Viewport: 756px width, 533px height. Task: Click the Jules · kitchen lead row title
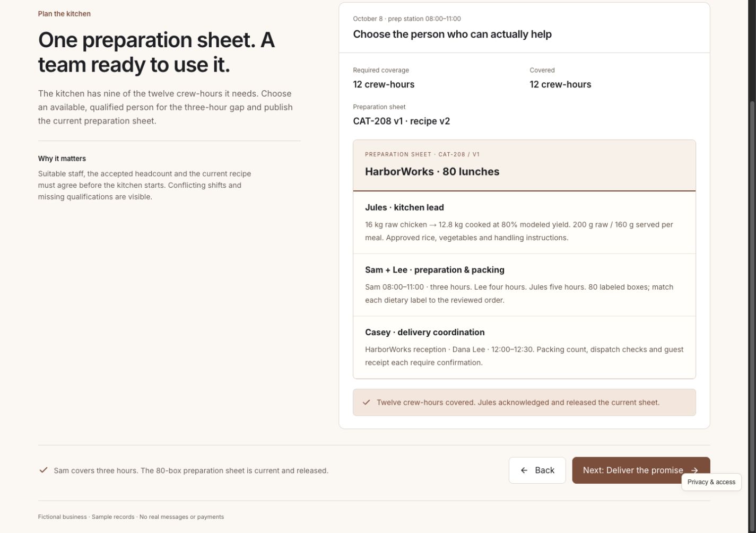[x=404, y=207]
